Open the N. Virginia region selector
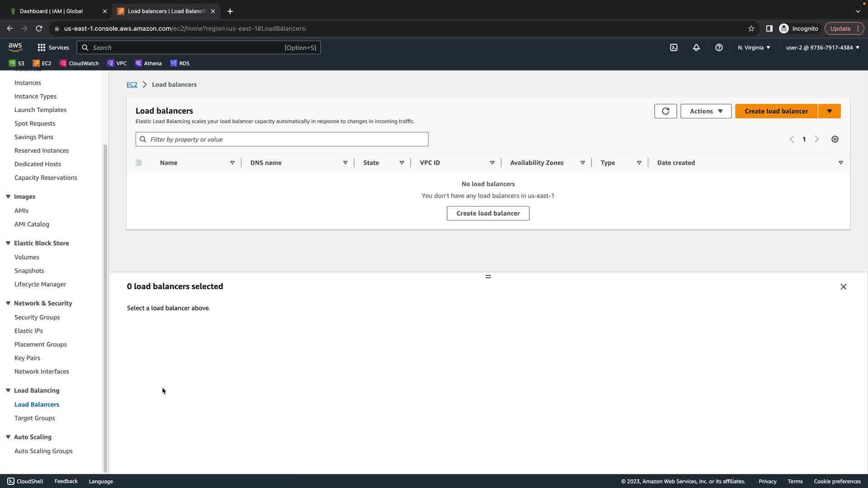 [754, 47]
